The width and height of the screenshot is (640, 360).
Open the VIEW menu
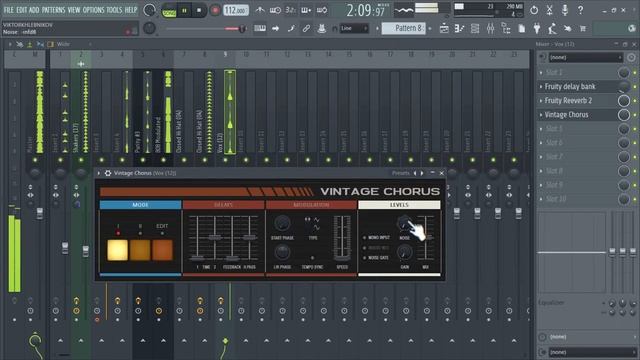pyautogui.click(x=74, y=10)
